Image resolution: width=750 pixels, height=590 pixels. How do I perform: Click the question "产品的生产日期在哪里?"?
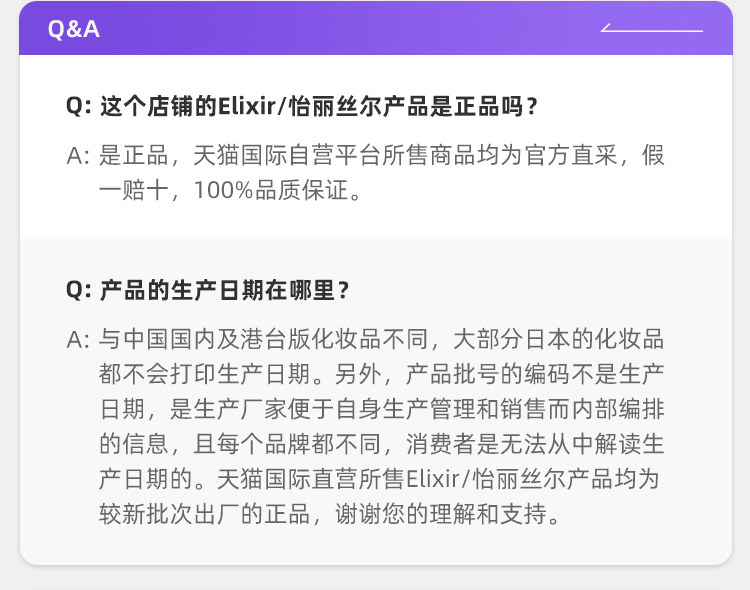225,290
